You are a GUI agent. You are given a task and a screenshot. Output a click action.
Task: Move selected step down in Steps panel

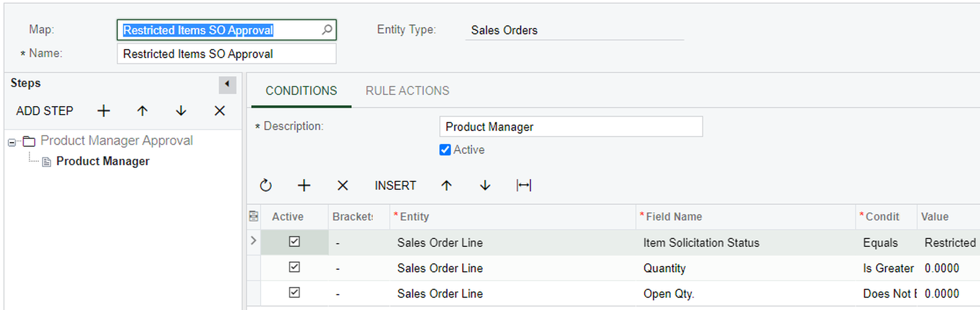coord(181,111)
